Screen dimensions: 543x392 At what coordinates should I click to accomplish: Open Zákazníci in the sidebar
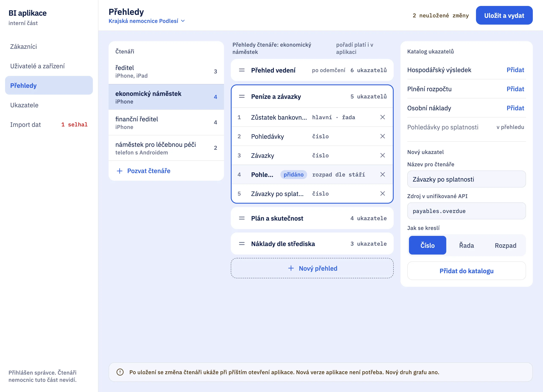[x=49, y=46]
